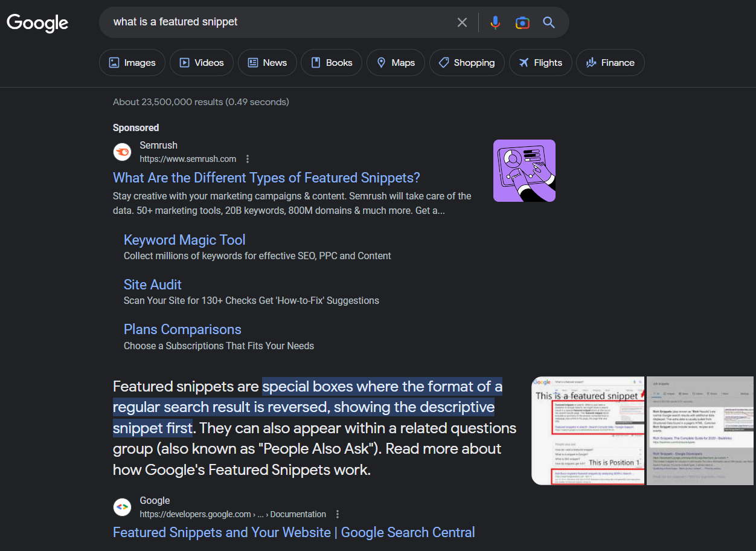Click the magnifying glass search icon
The height and width of the screenshot is (551, 756).
point(549,22)
